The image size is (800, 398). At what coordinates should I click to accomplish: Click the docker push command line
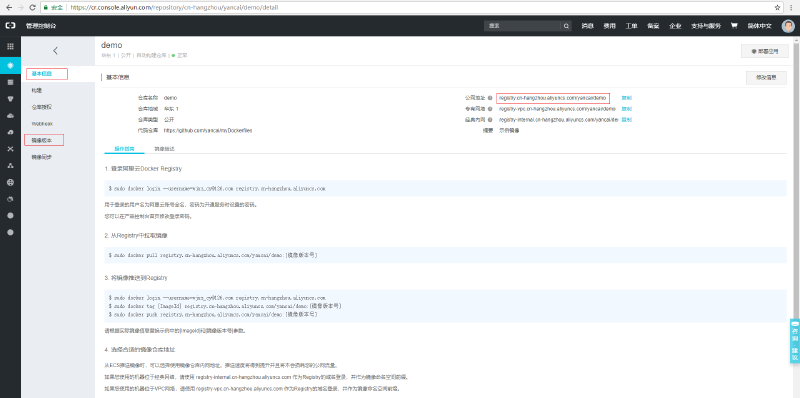tap(213, 314)
